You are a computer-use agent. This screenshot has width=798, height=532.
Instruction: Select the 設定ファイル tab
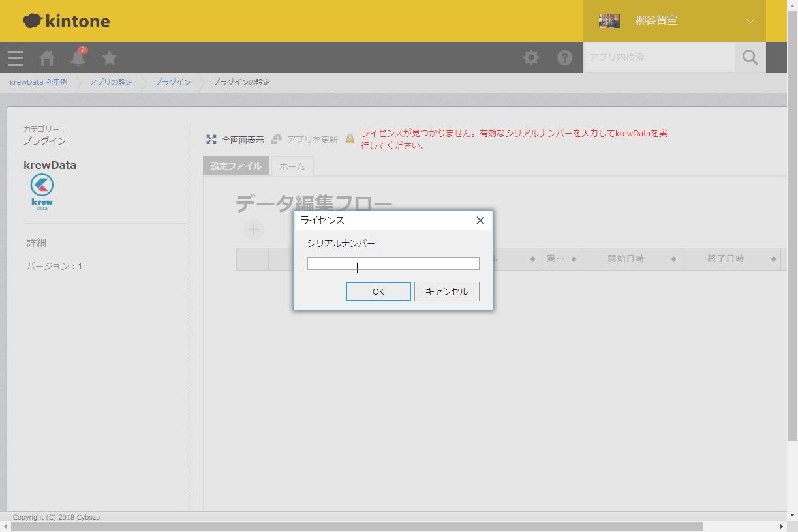[x=236, y=166]
